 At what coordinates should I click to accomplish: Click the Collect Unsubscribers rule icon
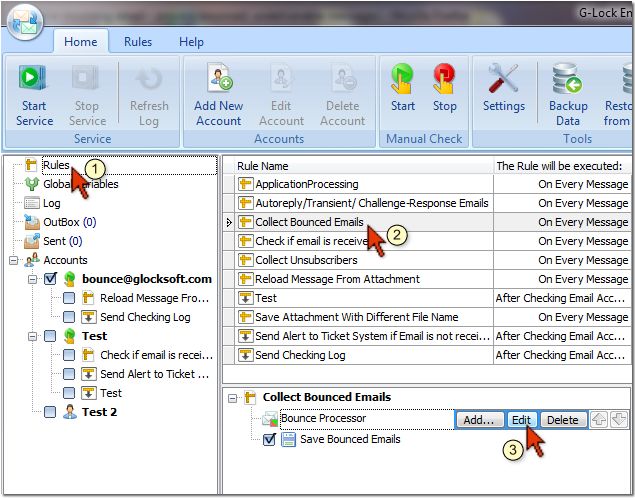245,260
